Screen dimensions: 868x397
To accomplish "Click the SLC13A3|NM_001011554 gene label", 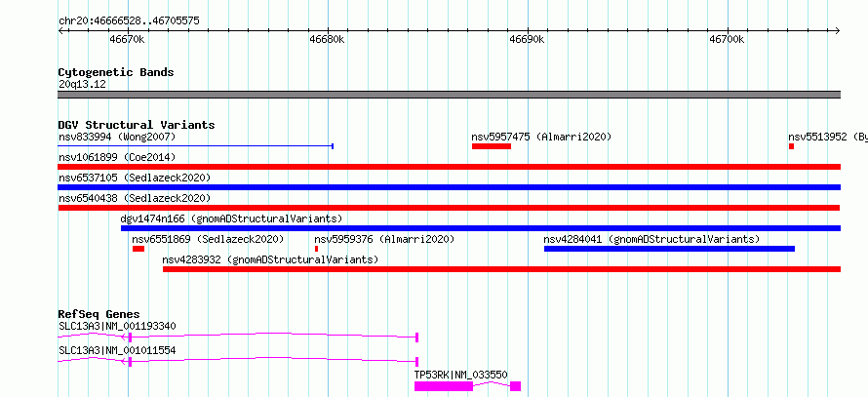I will click(x=117, y=350).
